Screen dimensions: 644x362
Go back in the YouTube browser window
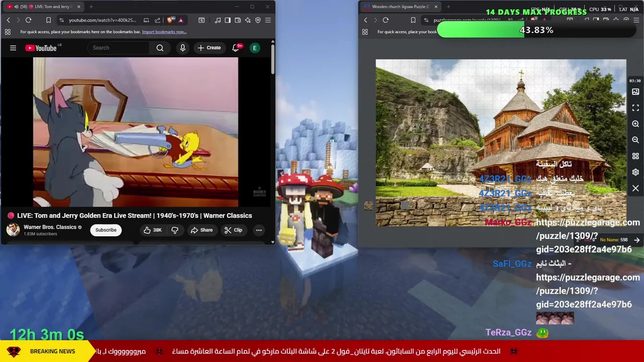pyautogui.click(x=8, y=20)
